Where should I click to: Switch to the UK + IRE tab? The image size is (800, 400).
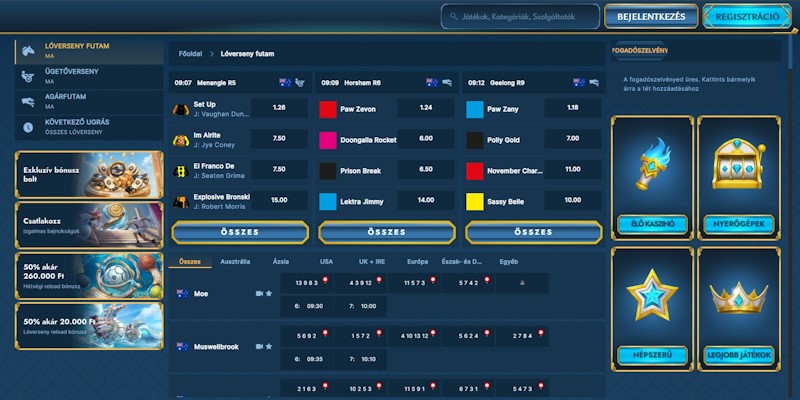(x=372, y=262)
